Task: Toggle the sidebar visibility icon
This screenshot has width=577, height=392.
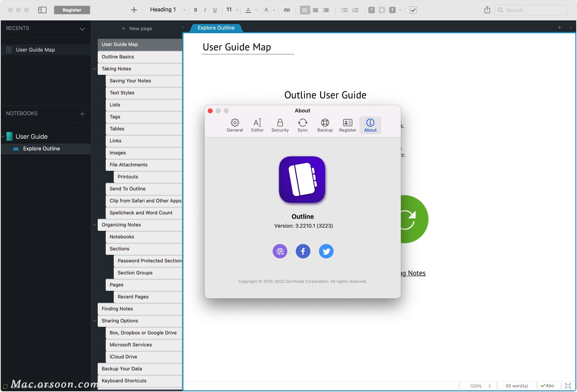Action: point(42,10)
